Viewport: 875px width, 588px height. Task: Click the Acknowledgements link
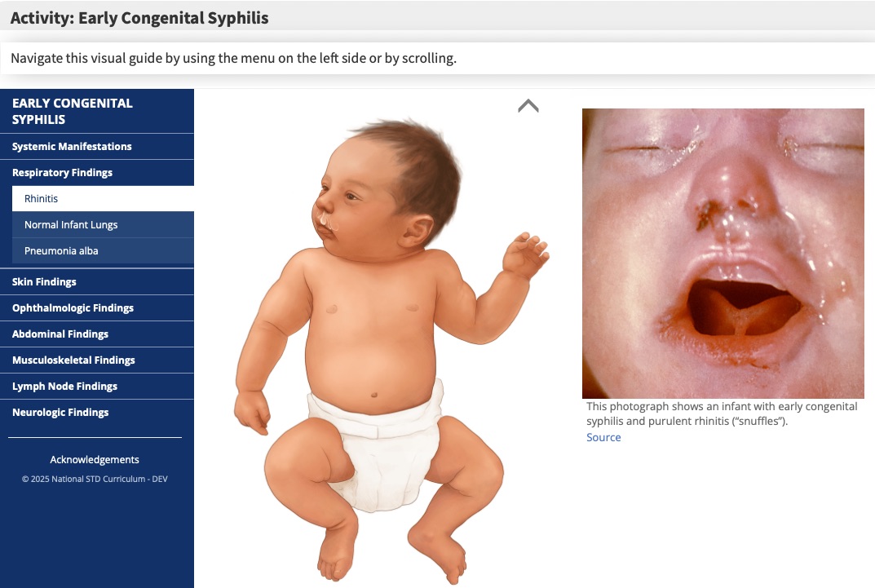coord(95,460)
